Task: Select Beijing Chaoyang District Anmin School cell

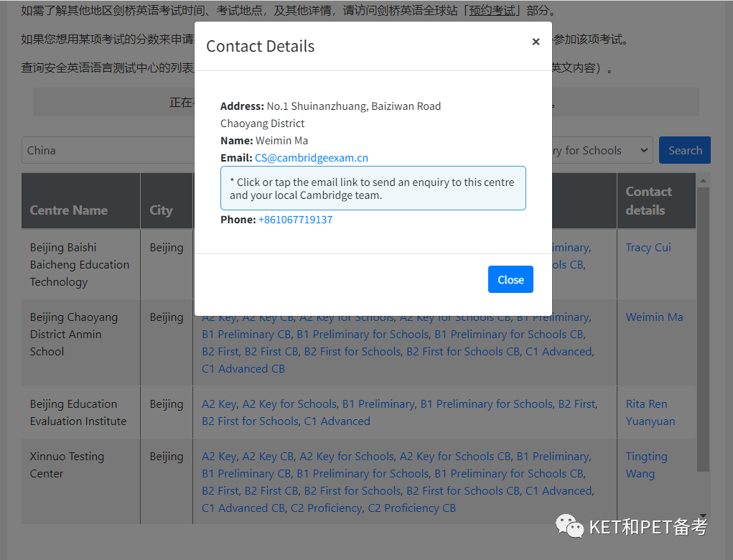Action: [x=81, y=342]
